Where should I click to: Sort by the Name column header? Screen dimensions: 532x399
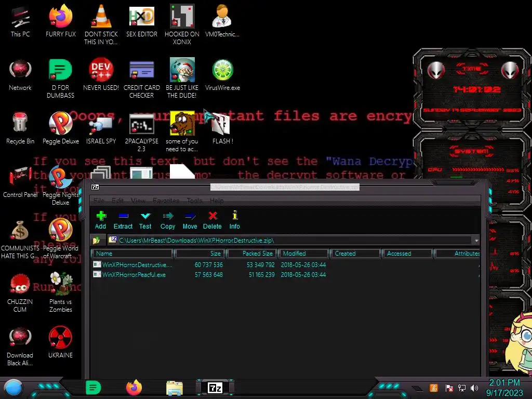(x=132, y=254)
